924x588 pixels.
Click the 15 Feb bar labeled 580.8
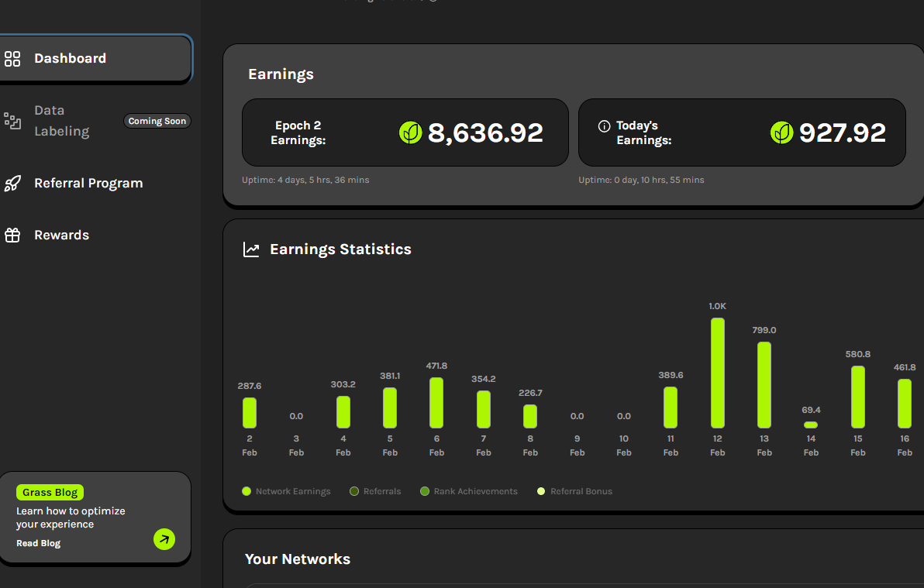tap(857, 397)
